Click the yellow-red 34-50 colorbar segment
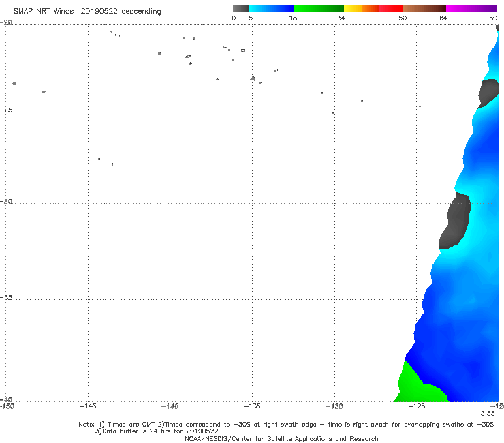Viewport: 504px width, 443px height. tap(373, 8)
